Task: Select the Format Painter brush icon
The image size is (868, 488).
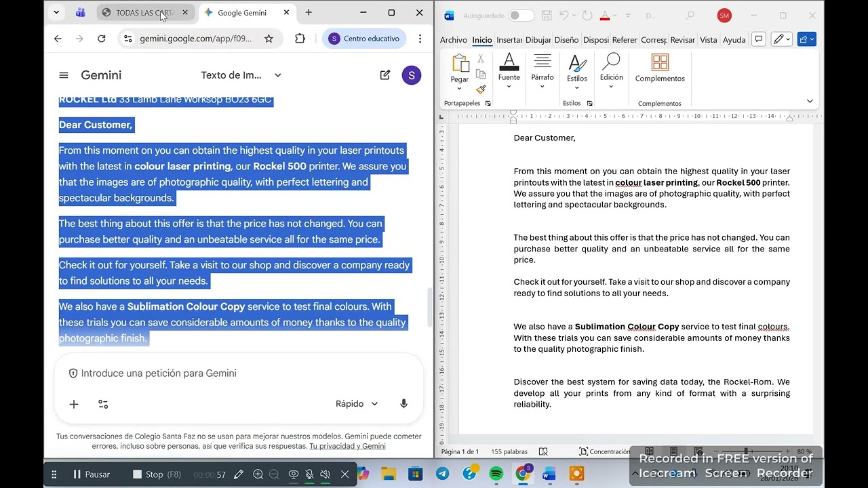Action: coord(481,89)
